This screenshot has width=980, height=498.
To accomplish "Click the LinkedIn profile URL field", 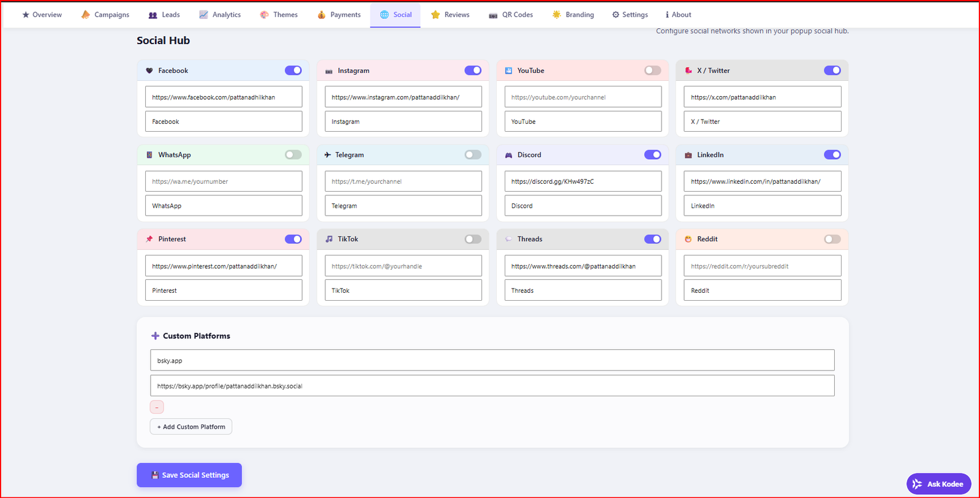I will click(763, 181).
